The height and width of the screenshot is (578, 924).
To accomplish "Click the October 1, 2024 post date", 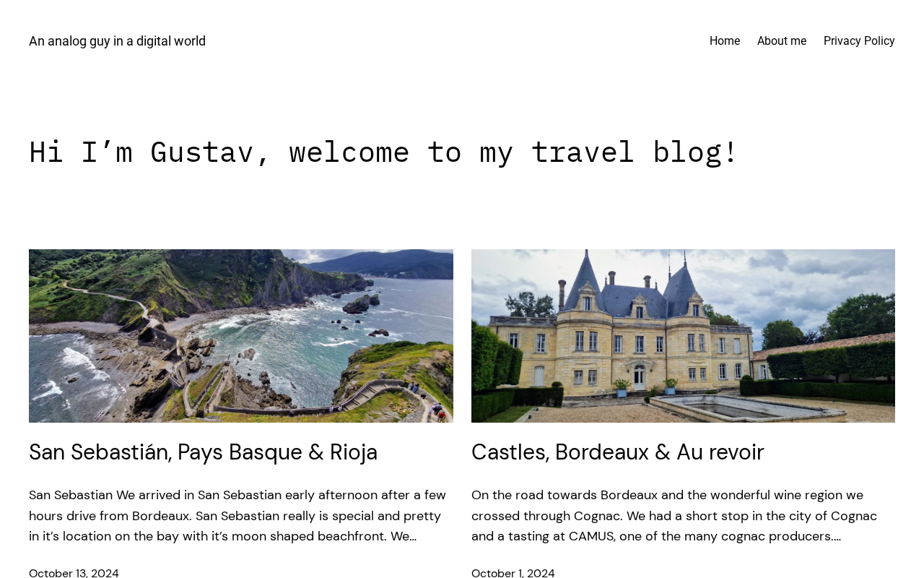I will pos(513,572).
